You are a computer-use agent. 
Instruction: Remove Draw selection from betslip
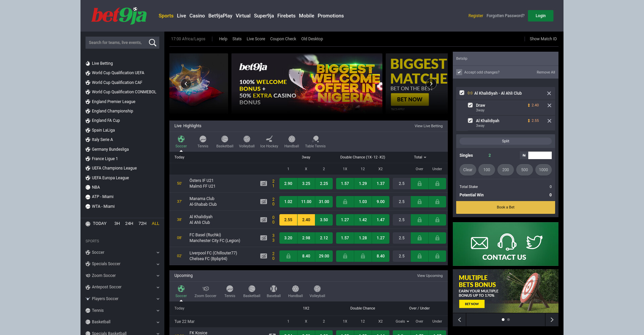click(x=549, y=105)
